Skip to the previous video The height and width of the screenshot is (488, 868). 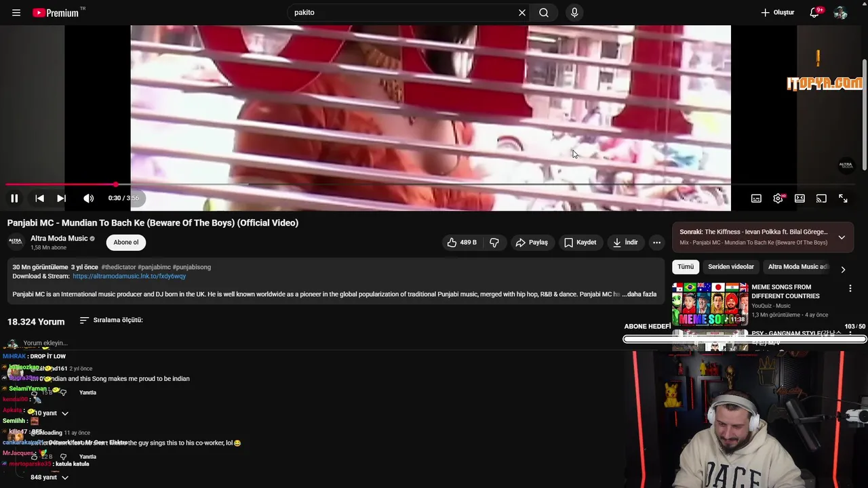tap(39, 198)
